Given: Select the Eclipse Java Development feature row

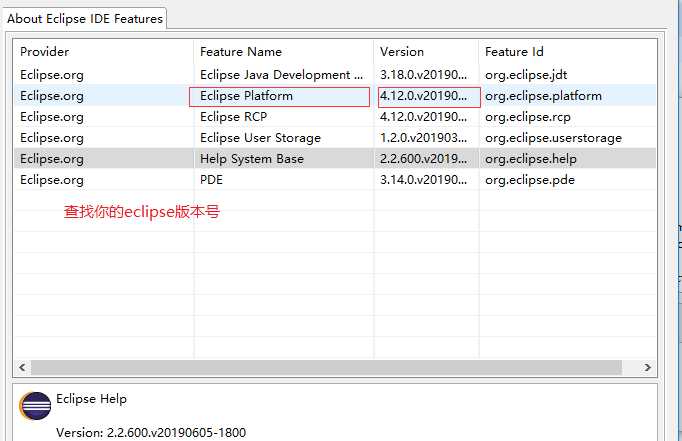Looking at the screenshot, I should tap(334, 75).
